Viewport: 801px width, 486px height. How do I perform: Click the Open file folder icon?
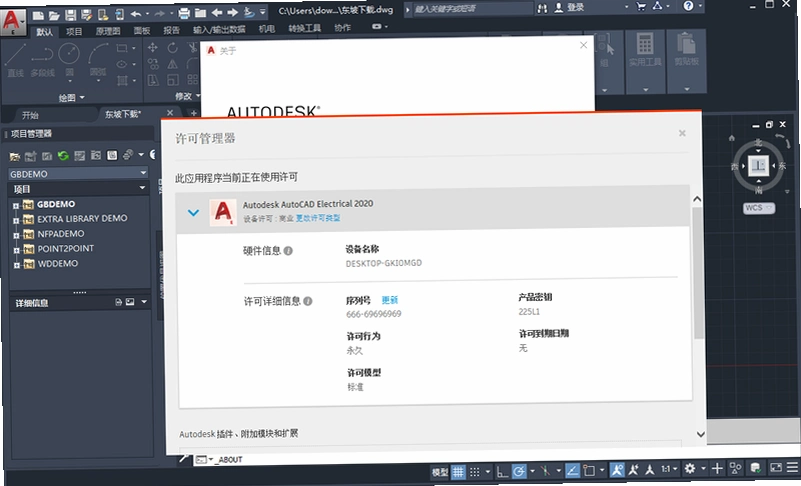tap(54, 15)
